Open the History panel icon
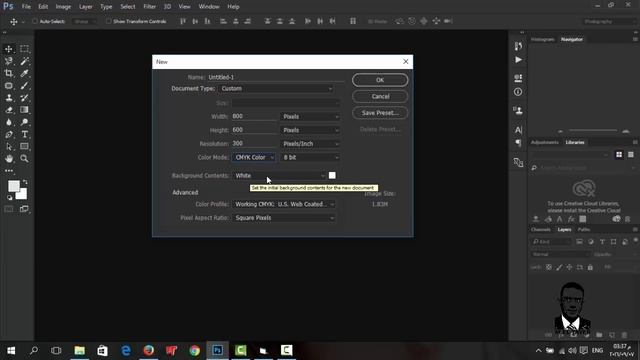The image size is (640, 360). (518, 46)
